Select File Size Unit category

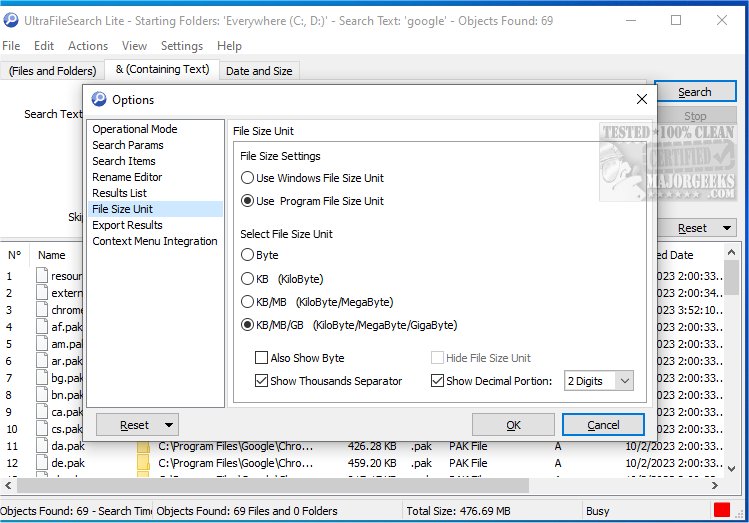click(x=155, y=209)
